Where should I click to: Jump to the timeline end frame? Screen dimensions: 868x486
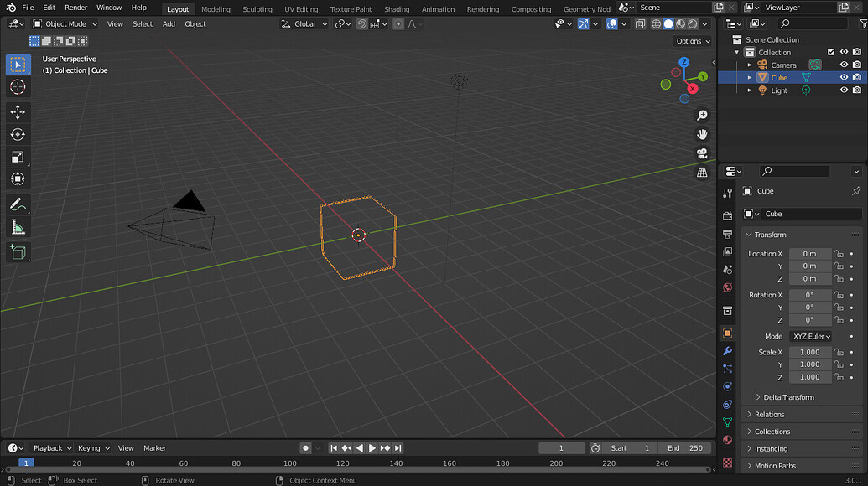pos(398,448)
